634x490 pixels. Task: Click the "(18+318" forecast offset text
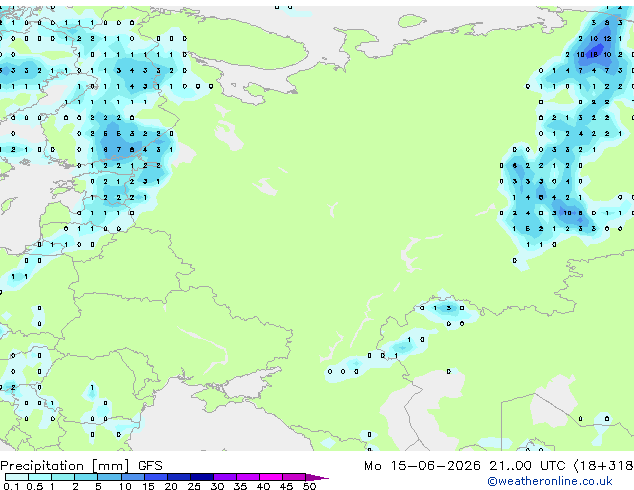[603, 466]
